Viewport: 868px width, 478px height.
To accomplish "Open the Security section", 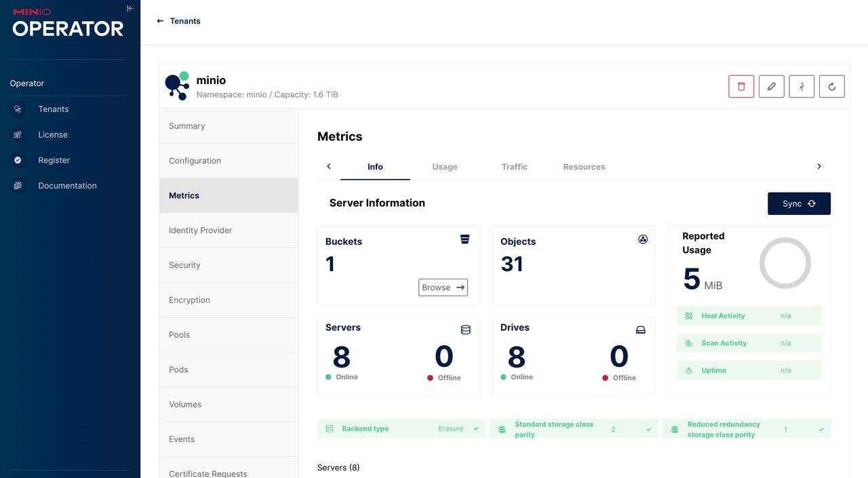I will pyautogui.click(x=229, y=265).
